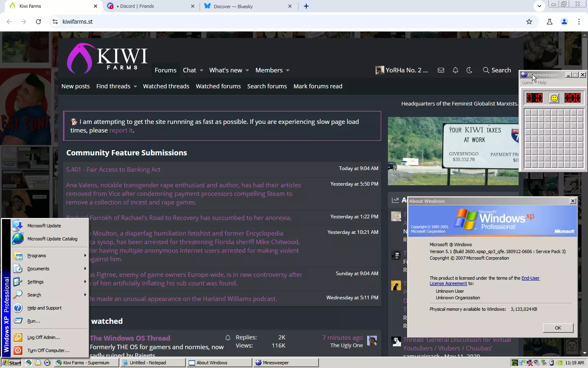
Task: Open the alerts bell icon
Action: [455, 70]
